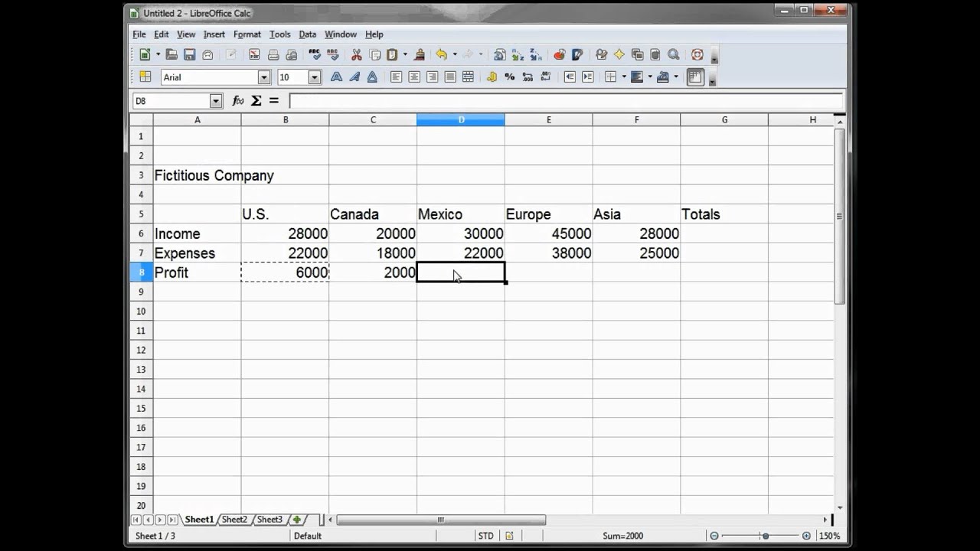
Task: Run the Spelling check icon
Action: click(315, 55)
